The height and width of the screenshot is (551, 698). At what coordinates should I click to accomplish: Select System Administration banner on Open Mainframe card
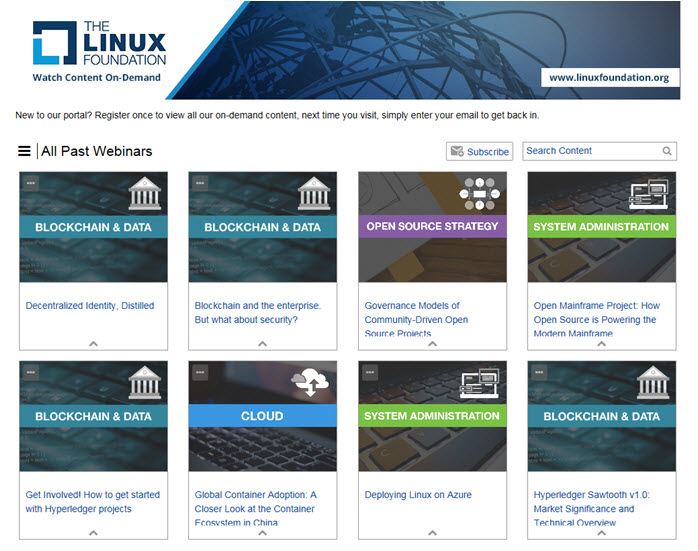(601, 227)
